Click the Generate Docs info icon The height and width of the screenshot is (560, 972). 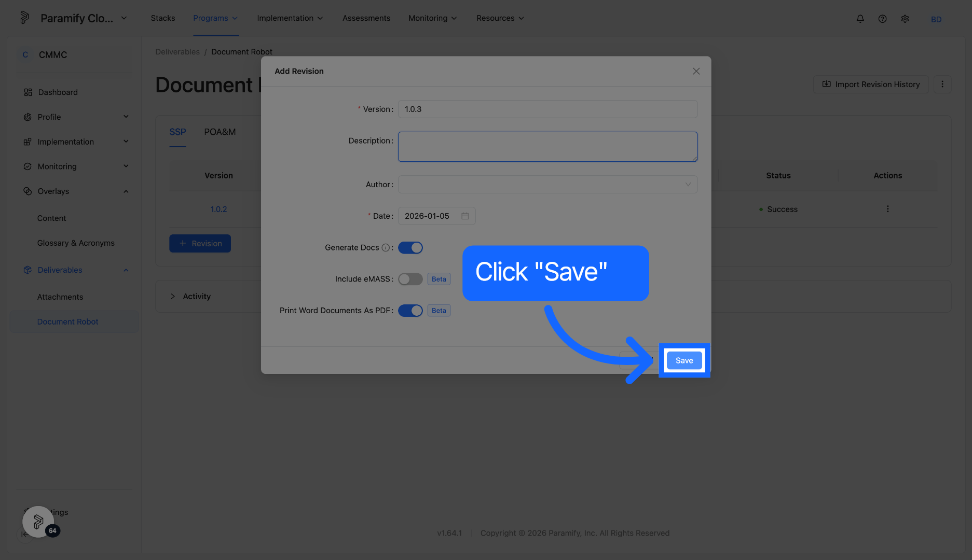tap(386, 248)
